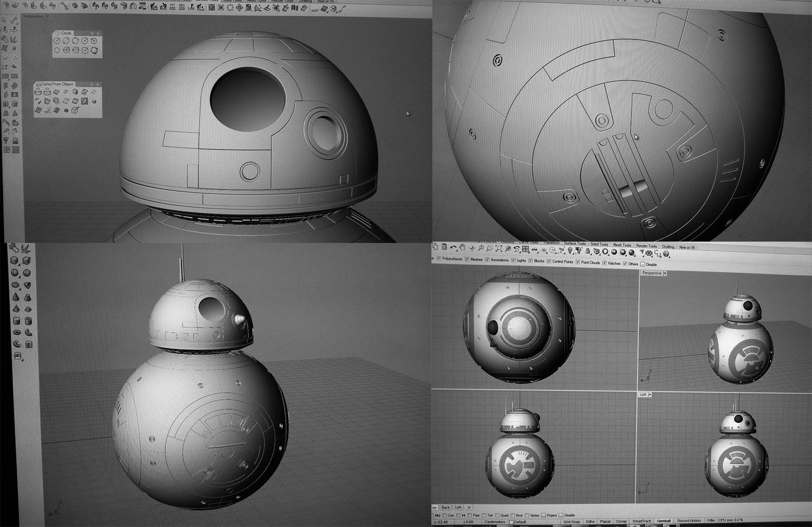Open the Filter pane in status bar
The image size is (812, 527).
click(711, 520)
